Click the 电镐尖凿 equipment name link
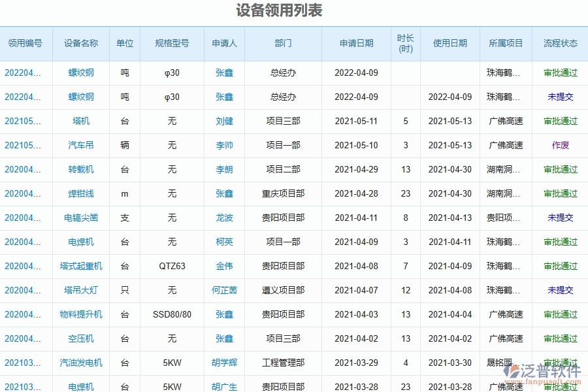The width and height of the screenshot is (588, 392). pos(81,218)
